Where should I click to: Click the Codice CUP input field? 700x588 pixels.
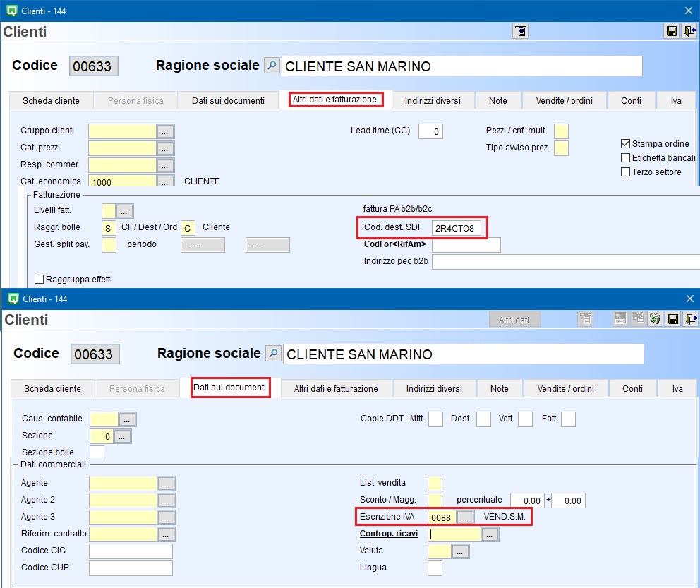coord(131,568)
